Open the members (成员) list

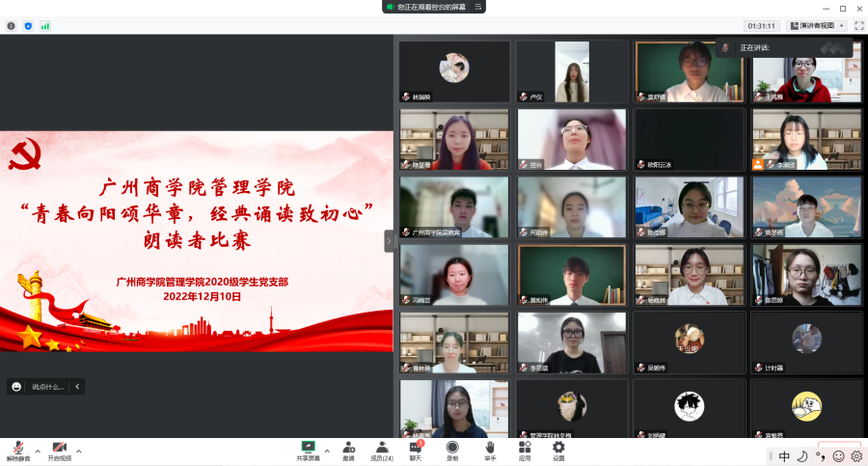click(x=382, y=451)
